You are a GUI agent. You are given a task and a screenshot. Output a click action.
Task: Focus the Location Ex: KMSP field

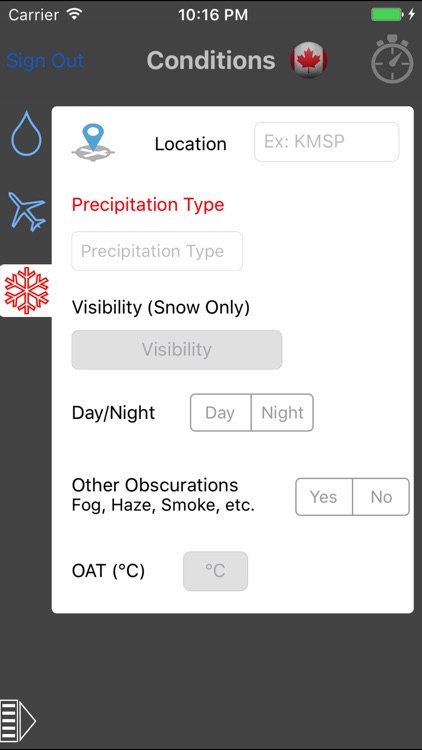[x=327, y=142]
